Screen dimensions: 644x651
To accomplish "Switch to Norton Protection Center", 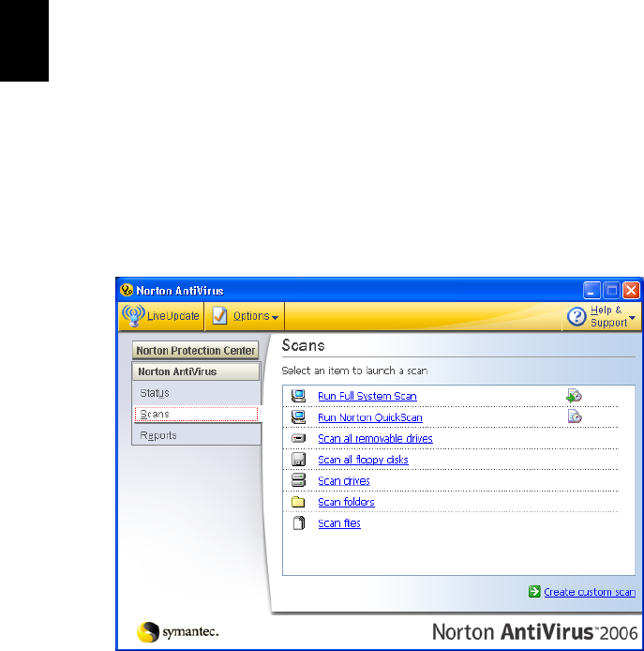I will click(195, 351).
